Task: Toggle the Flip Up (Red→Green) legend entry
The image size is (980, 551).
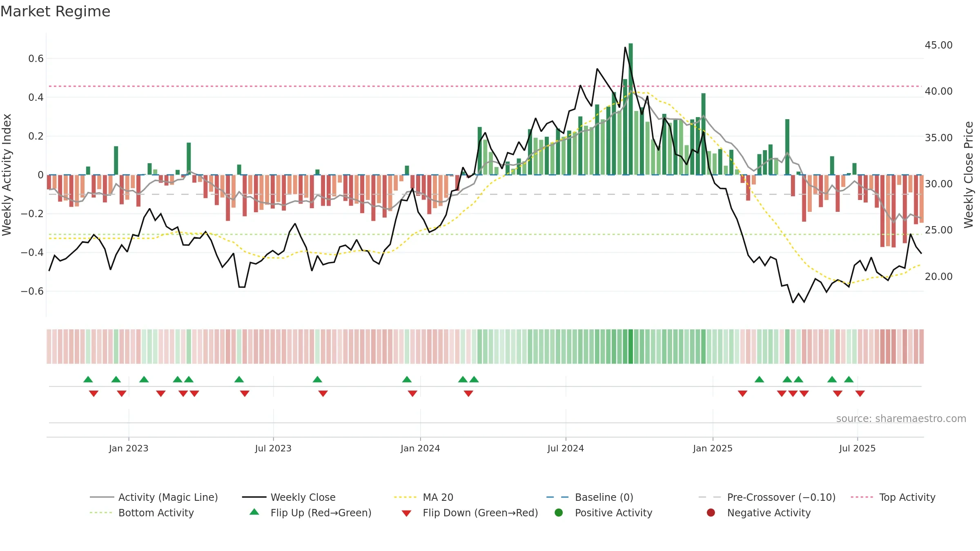Action: [x=310, y=513]
